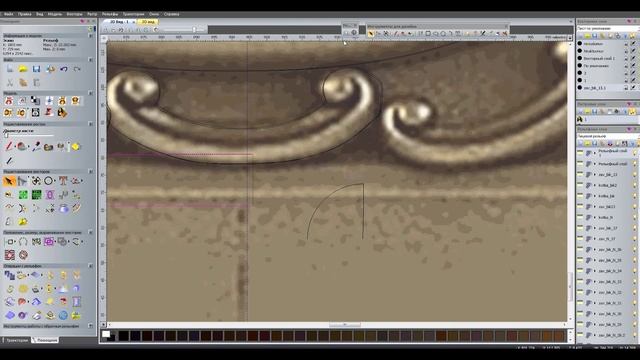The width and height of the screenshot is (640, 360).
Task: Select the Transform Vectors tool
Action: pos(36,181)
